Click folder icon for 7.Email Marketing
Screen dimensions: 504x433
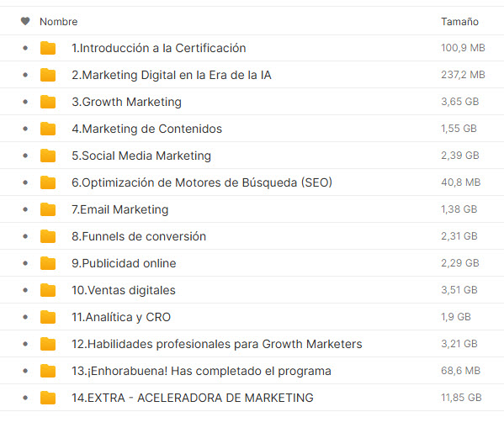pyautogui.click(x=48, y=209)
